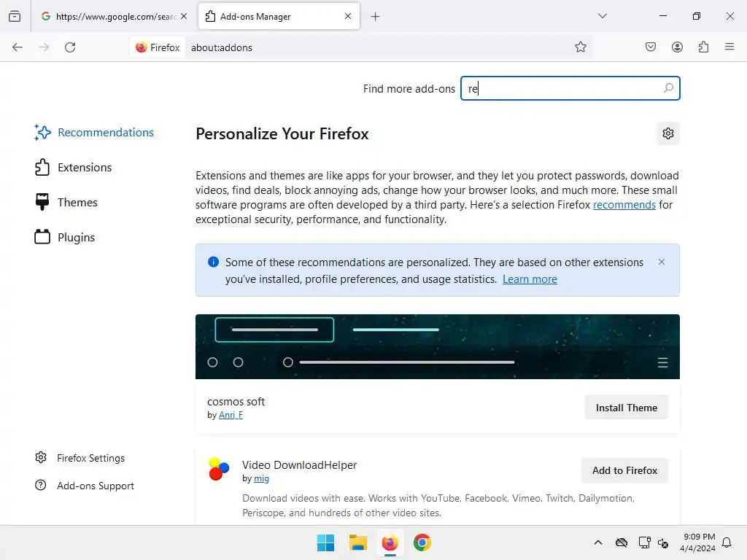The height and width of the screenshot is (560, 747).
Task: Open Add-ons Support link
Action: [85, 486]
